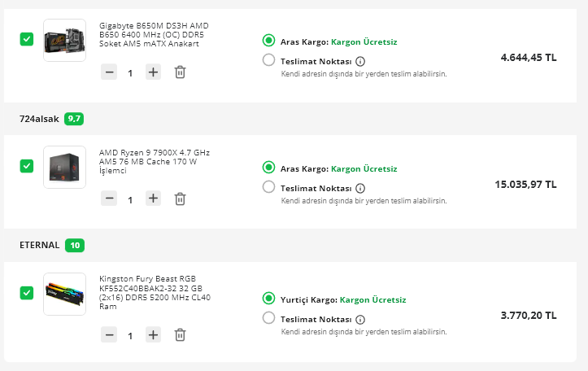This screenshot has height=371, width=588.
Task: Select Teslimat Noktası for the Gigabyte motherboard
Action: pyautogui.click(x=269, y=60)
